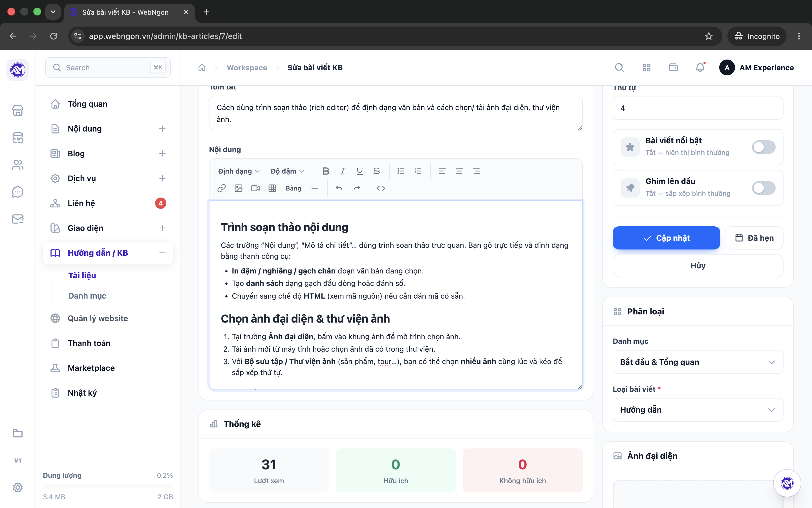Open Thanh toán in the sidebar
This screenshot has width=812, height=508.
(x=108, y=343)
